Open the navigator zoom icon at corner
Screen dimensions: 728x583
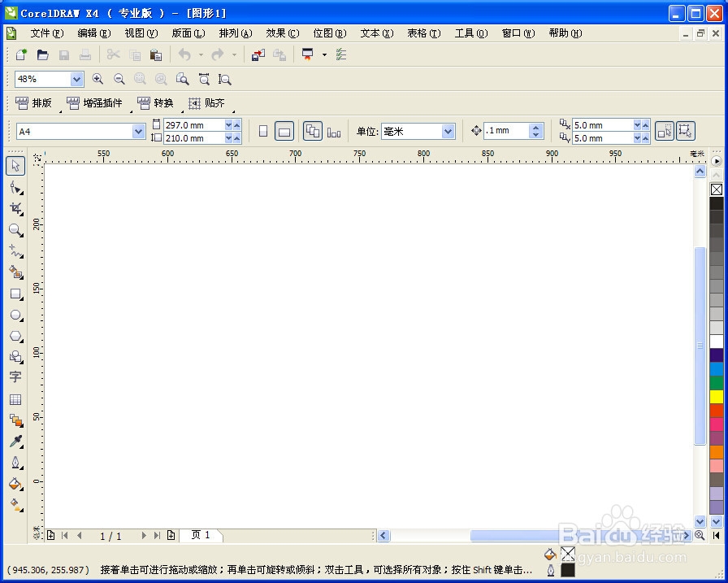pyautogui.click(x=700, y=535)
